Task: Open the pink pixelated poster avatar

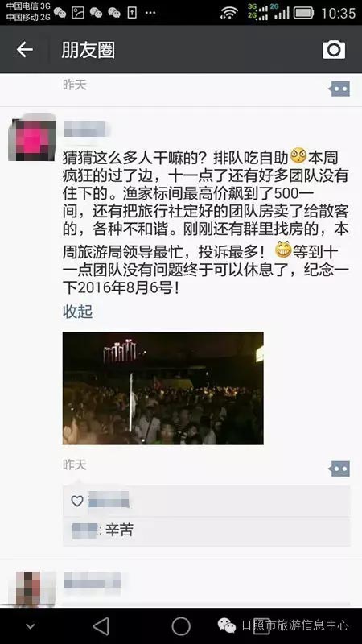Action: [x=32, y=137]
